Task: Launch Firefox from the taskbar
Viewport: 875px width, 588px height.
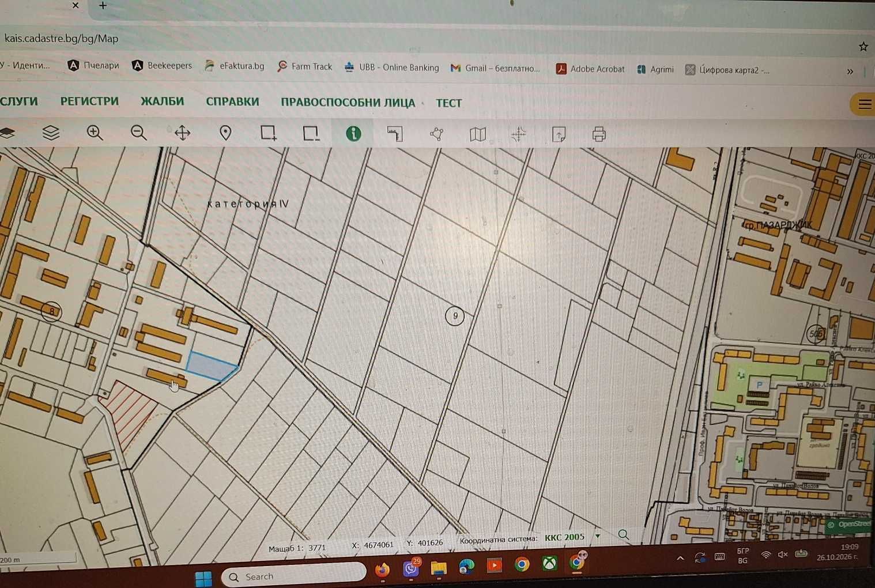Action: tap(382, 570)
